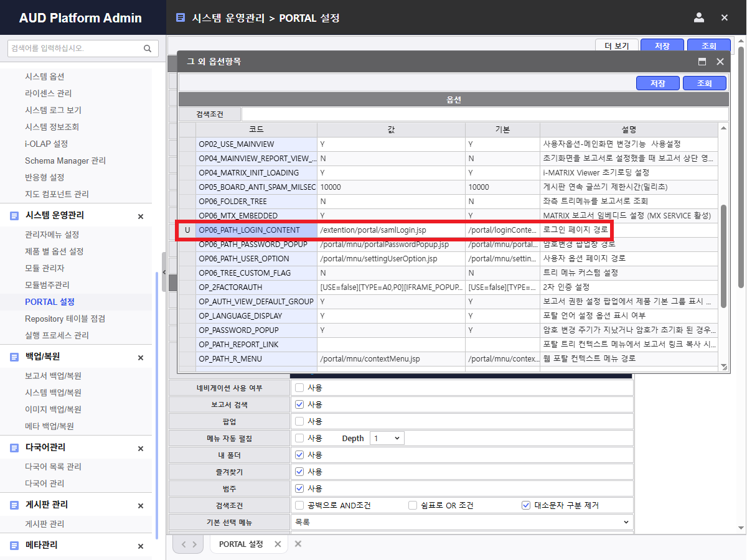Click the 검색조건 input field in dialog

[x=484, y=114]
